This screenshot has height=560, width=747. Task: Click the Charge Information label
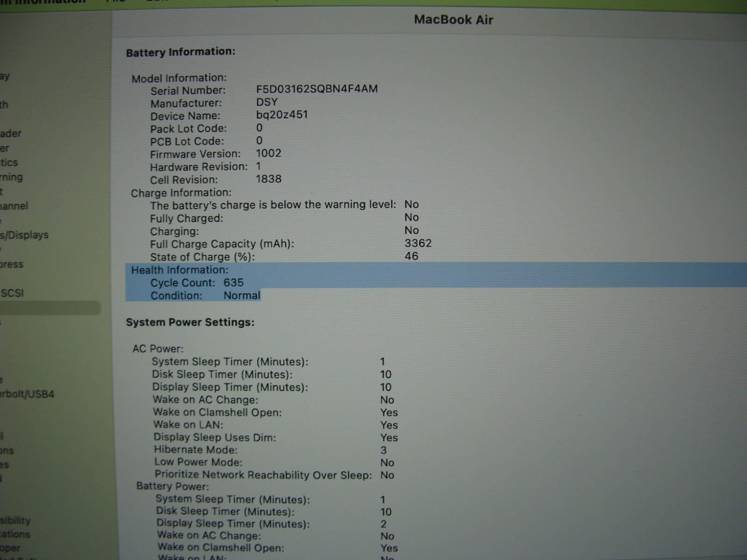click(x=181, y=193)
